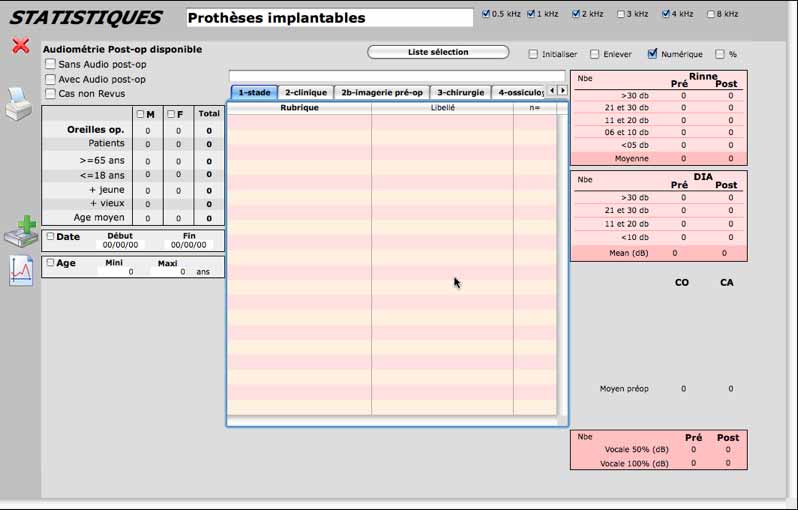This screenshot has width=798, height=510.
Task: Click the 06 et 10 db row
Action: point(659,132)
